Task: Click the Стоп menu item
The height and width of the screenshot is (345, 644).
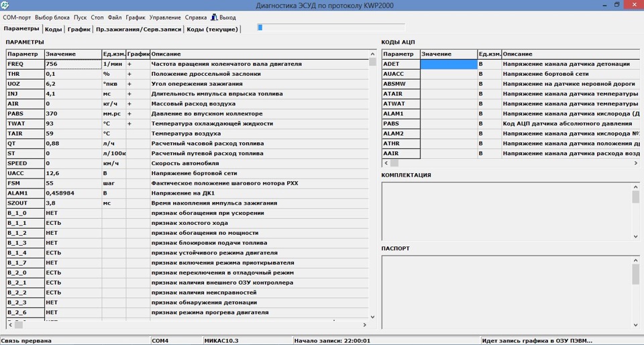Action: coord(97,17)
